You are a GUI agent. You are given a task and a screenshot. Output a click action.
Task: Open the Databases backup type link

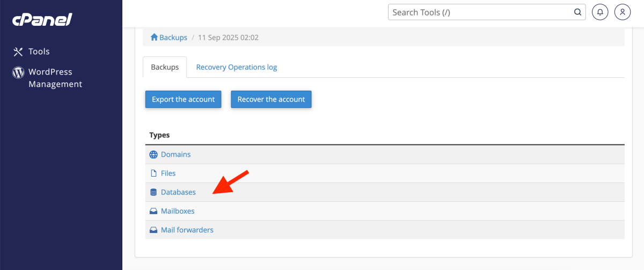point(178,192)
